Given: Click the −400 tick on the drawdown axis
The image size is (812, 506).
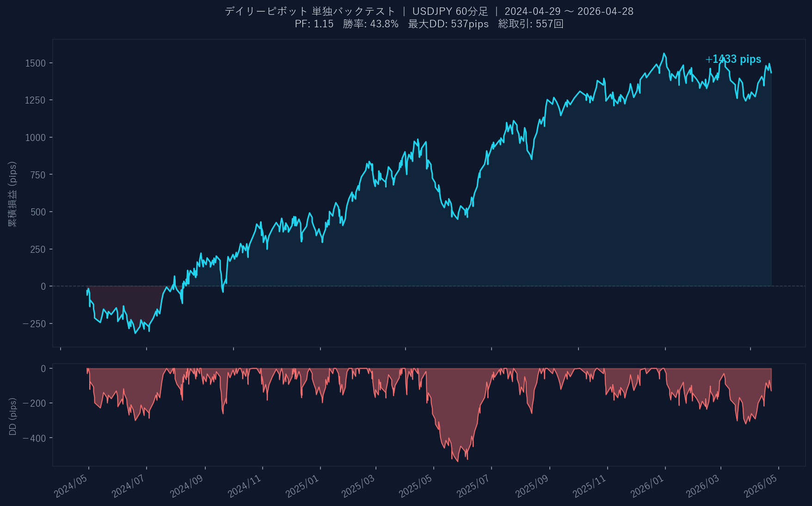Looking at the screenshot, I should [34, 439].
